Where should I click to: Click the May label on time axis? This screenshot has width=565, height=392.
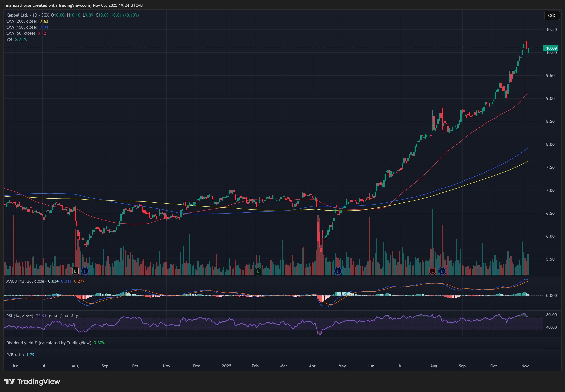click(342, 366)
